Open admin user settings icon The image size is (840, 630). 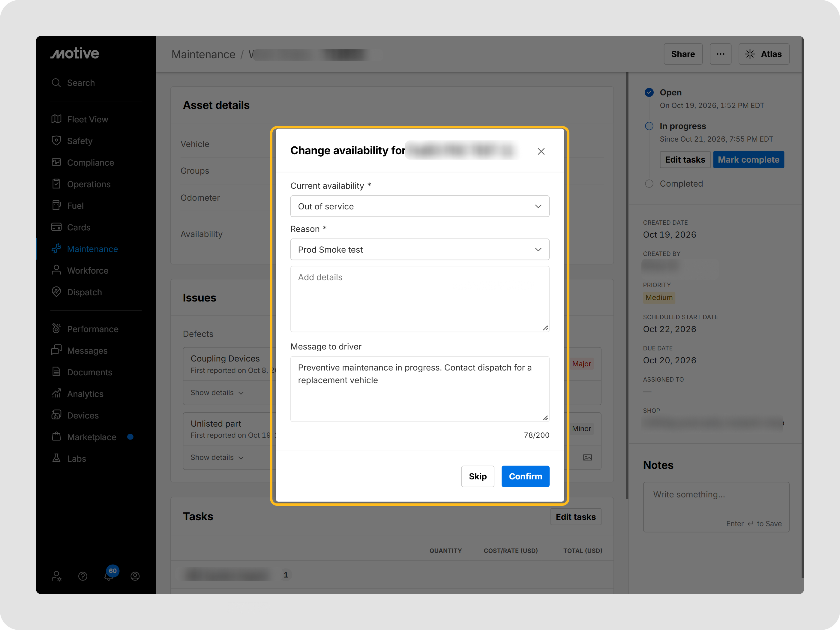[x=57, y=577]
